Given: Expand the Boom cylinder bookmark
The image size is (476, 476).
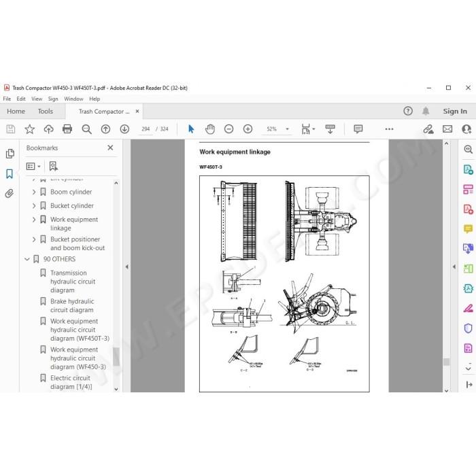Looking at the screenshot, I should click(x=34, y=192).
